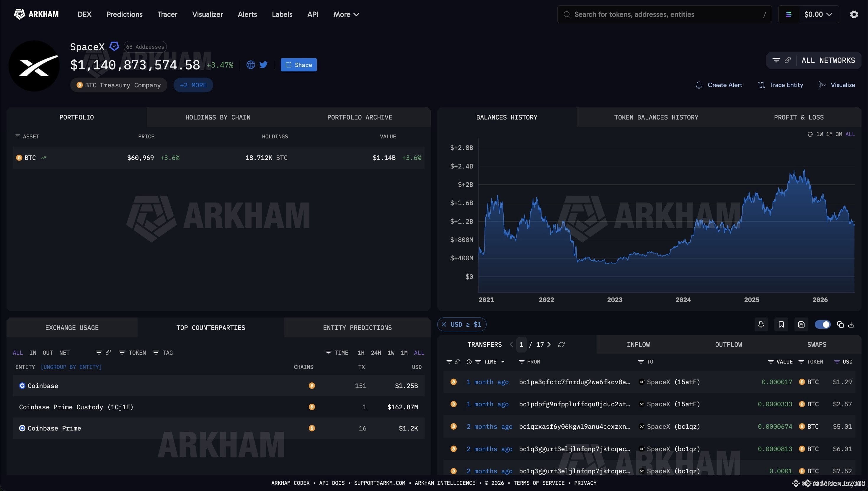868x491 pixels.
Task: Open SpaceX's Twitter profile icon
Action: [263, 65]
